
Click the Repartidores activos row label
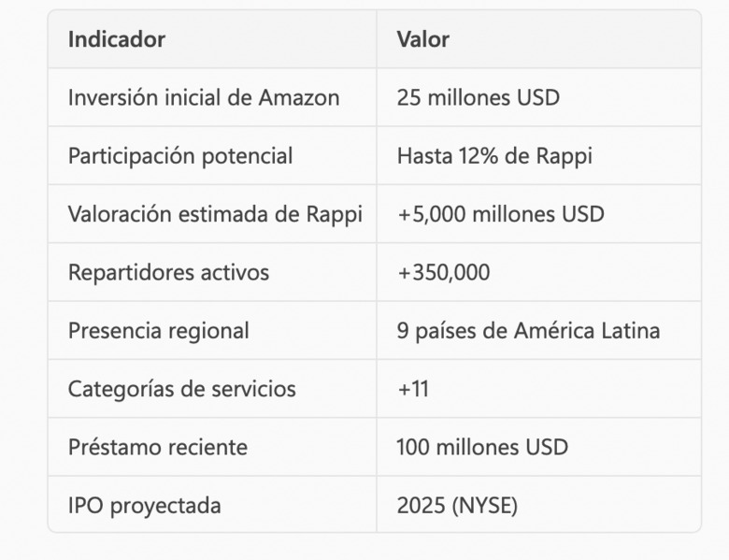tap(169, 273)
